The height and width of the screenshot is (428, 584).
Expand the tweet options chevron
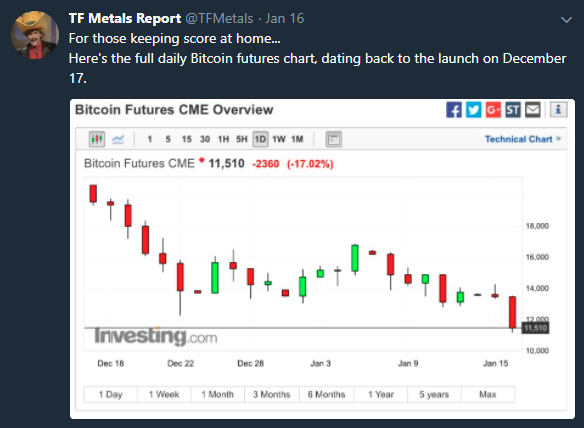point(566,20)
